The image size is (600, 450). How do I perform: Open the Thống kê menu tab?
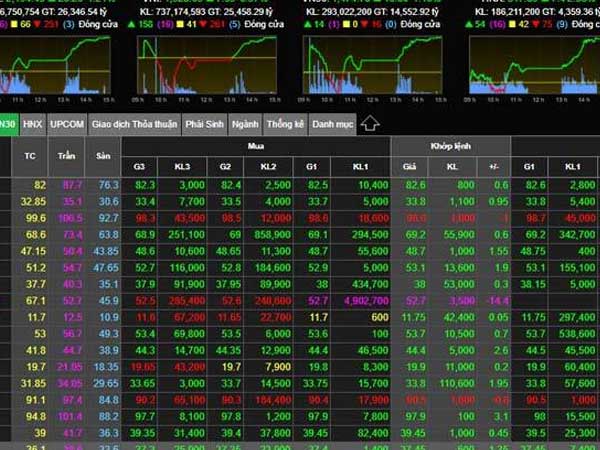tap(285, 124)
